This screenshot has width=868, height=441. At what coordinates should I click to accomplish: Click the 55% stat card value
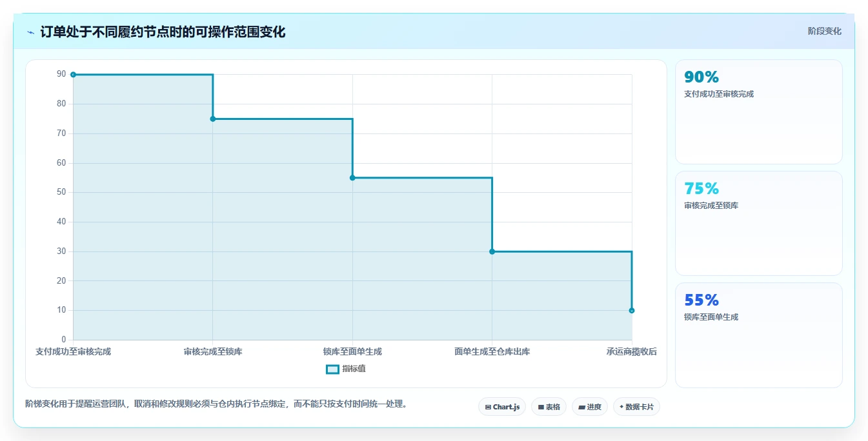pos(701,300)
